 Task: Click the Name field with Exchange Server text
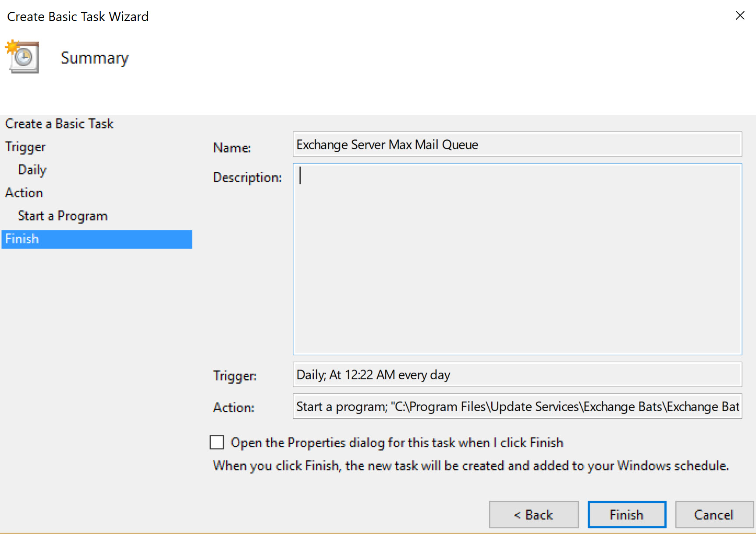pos(517,144)
